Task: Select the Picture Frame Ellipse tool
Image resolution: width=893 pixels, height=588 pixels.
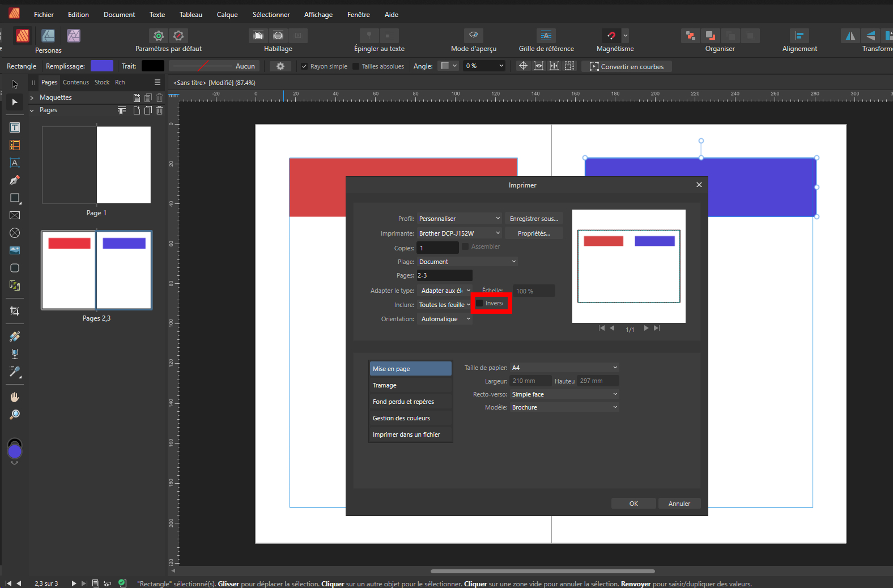Action: 15,233
